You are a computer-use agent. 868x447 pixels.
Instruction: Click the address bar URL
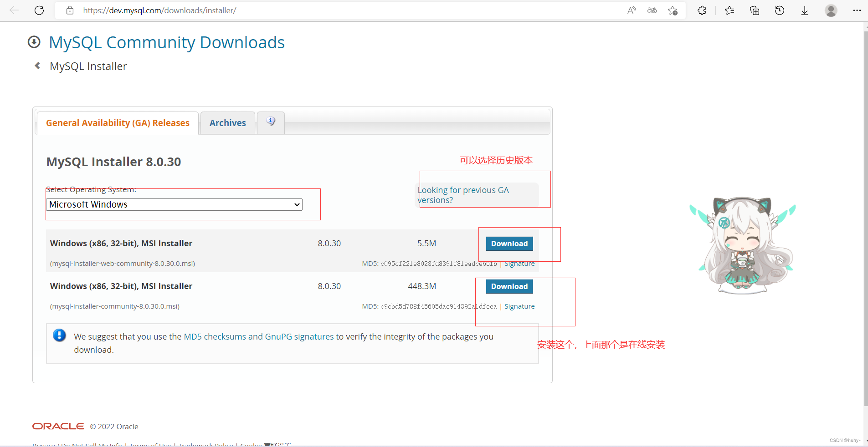(159, 10)
